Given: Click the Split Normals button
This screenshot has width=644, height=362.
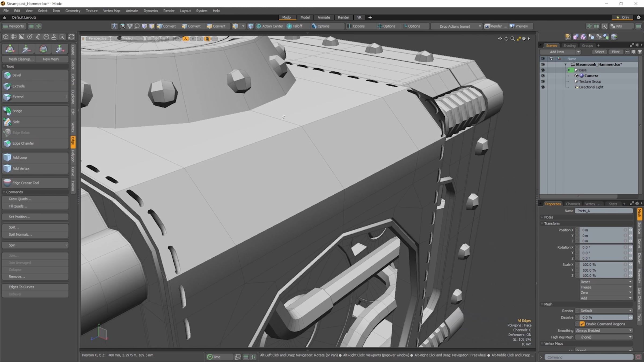Looking at the screenshot, I should tap(35, 234).
